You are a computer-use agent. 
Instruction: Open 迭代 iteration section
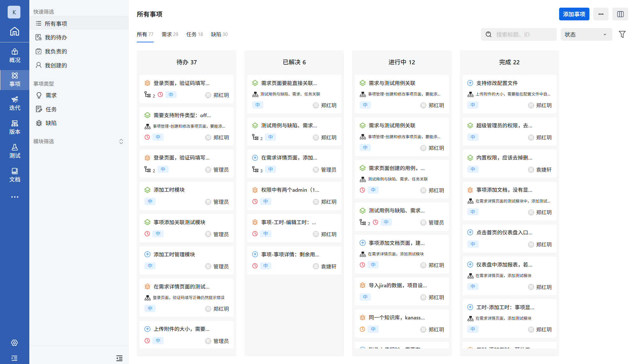(15, 103)
